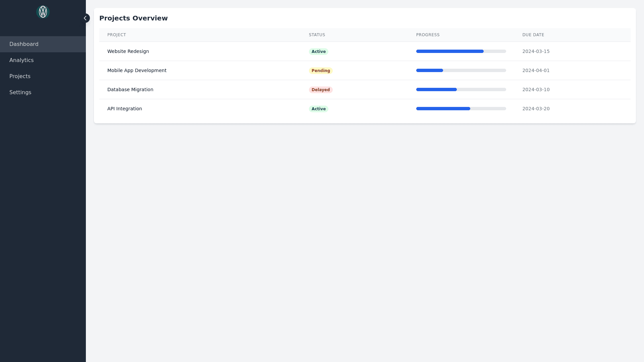Open the Settings sidebar item
644x362 pixels.
click(x=20, y=93)
